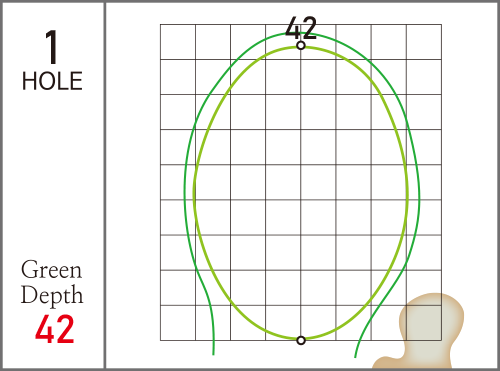Select the bottom-left grid cell
500x371 pixels.
pos(178,323)
